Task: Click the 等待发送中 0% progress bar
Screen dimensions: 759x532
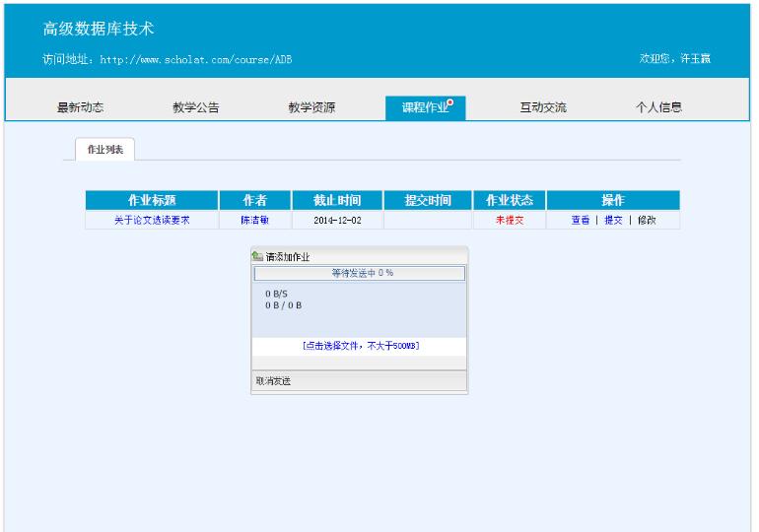Action: [360, 273]
